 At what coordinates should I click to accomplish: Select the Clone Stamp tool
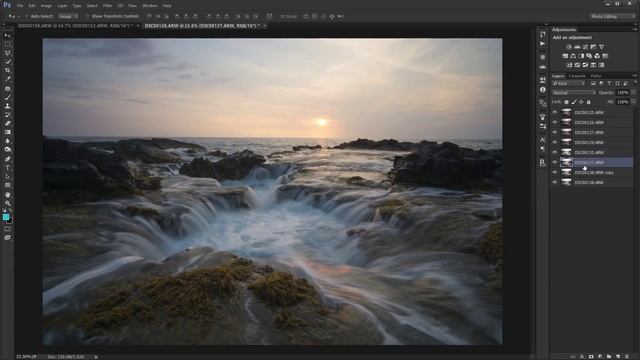tap(7, 106)
